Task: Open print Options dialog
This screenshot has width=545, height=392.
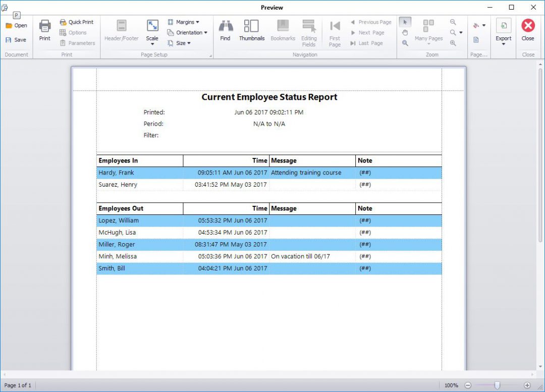Action: (x=77, y=32)
